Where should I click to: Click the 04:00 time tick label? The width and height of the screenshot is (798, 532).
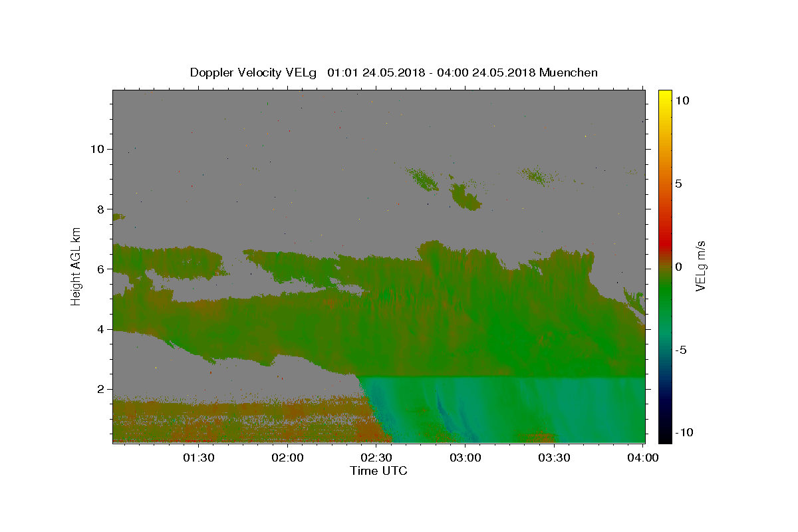click(643, 458)
